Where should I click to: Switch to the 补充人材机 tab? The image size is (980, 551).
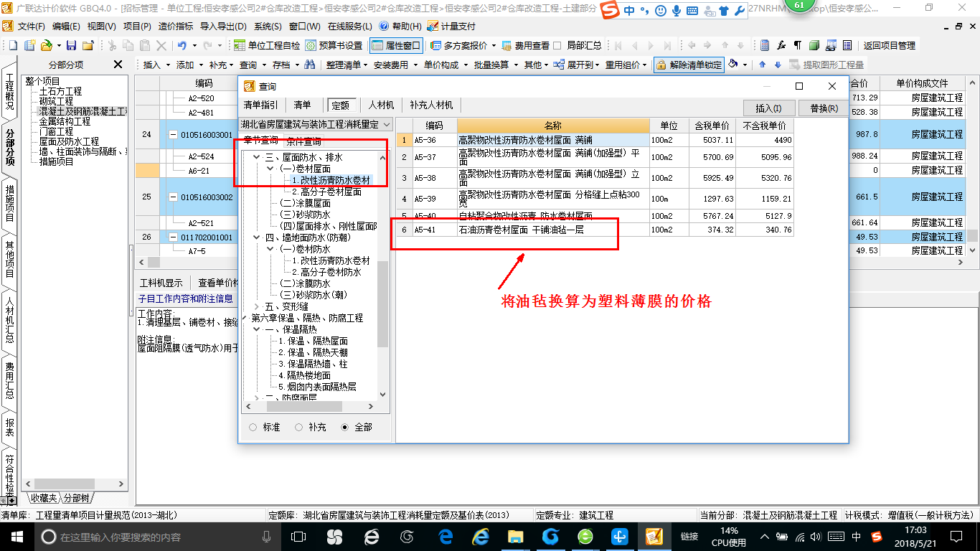431,105
